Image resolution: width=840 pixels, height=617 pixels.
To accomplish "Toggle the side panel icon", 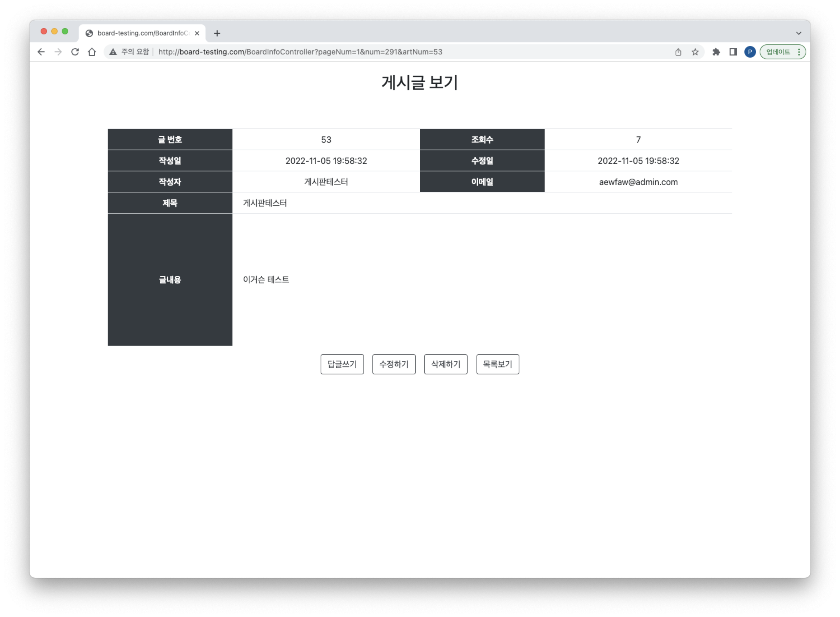I will coord(733,52).
